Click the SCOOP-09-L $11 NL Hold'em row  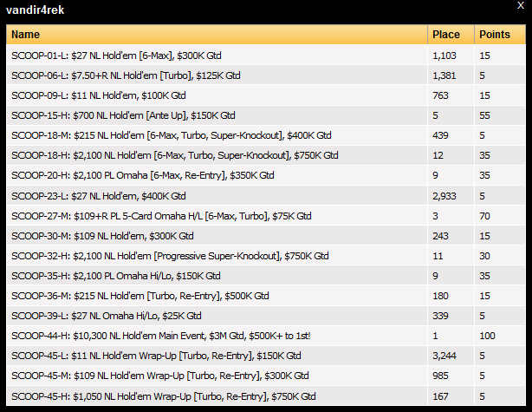[x=266, y=95]
